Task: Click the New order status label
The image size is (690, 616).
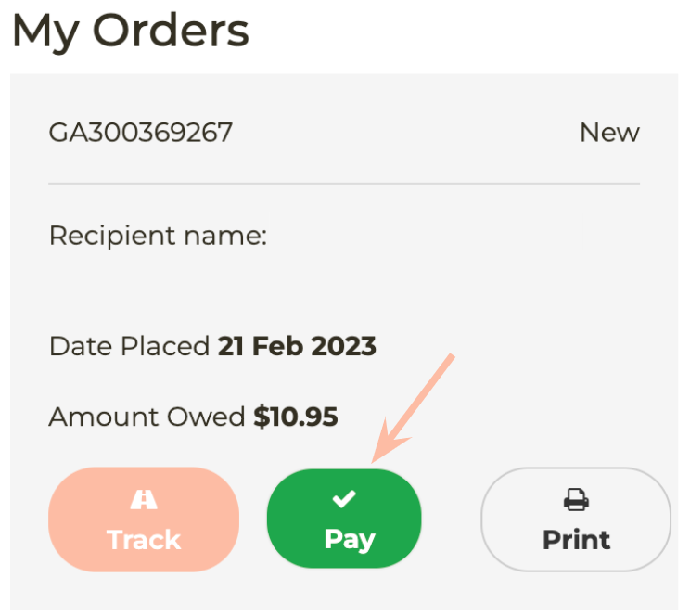Action: tap(609, 133)
